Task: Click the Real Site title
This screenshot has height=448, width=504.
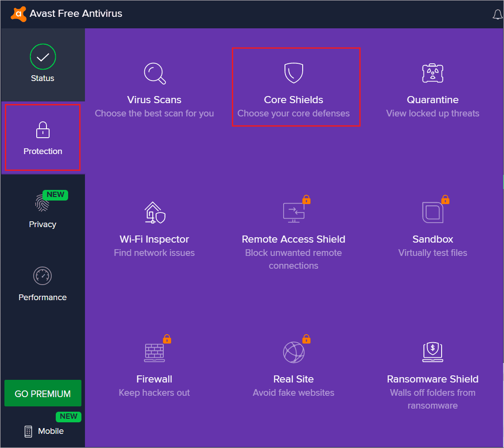Action: 293,379
